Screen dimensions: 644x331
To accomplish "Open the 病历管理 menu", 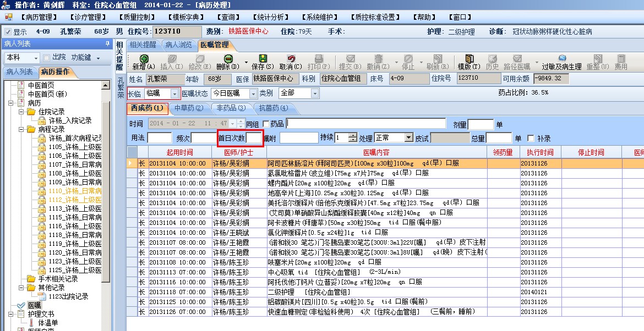I will (x=39, y=17).
